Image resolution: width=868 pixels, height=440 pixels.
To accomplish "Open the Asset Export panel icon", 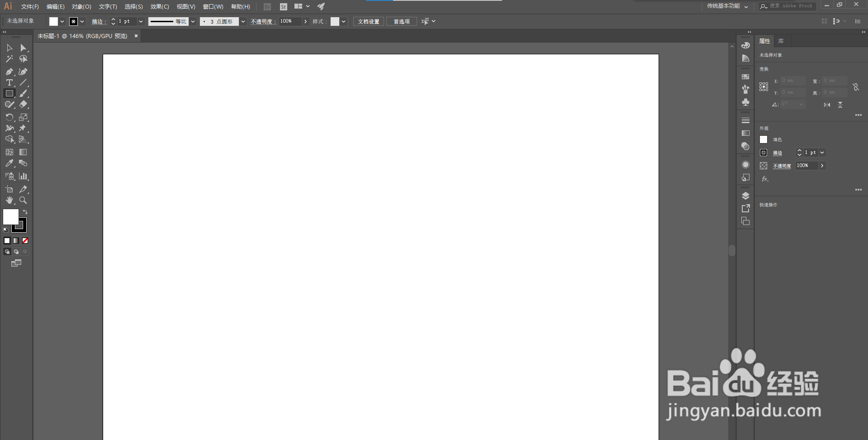I will click(745, 208).
